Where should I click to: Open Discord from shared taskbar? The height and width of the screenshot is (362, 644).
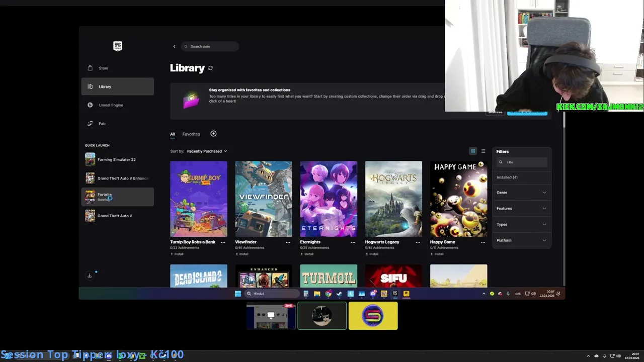coord(373,294)
